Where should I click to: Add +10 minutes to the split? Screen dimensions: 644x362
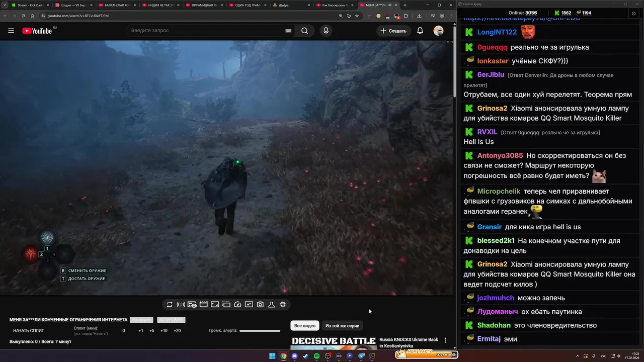[x=164, y=331]
